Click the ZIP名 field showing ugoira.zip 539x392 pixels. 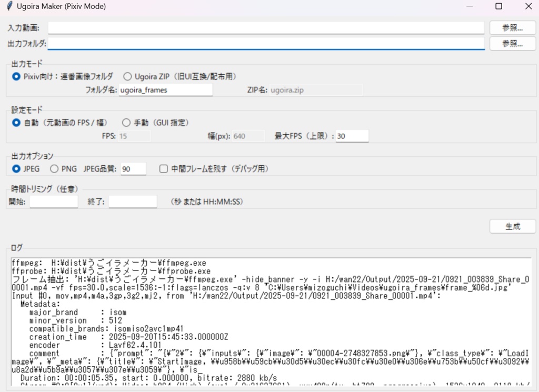point(316,90)
